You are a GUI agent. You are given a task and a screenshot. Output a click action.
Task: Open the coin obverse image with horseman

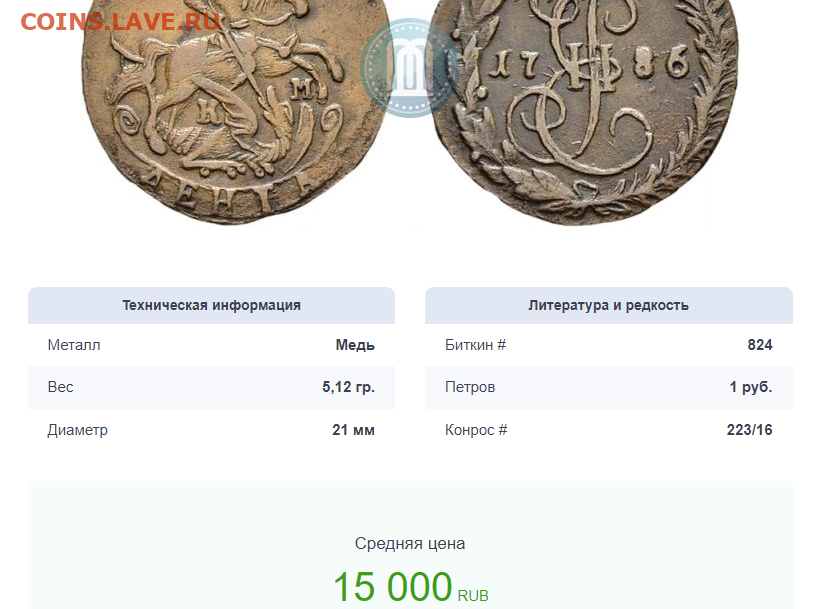tap(235, 112)
